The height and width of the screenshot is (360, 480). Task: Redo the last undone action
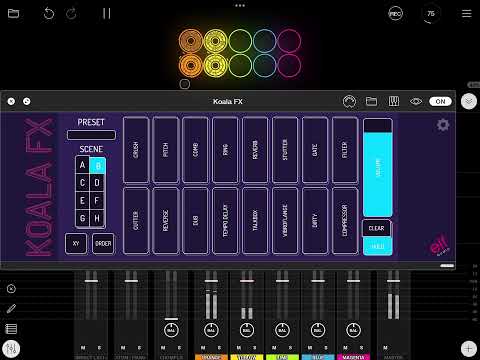point(71,14)
